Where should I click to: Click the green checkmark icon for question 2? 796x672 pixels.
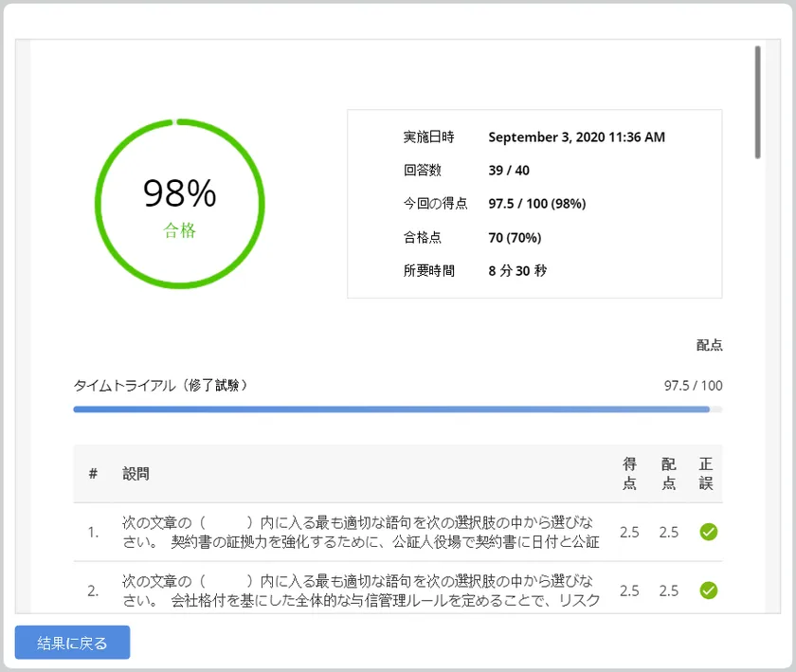(708, 590)
